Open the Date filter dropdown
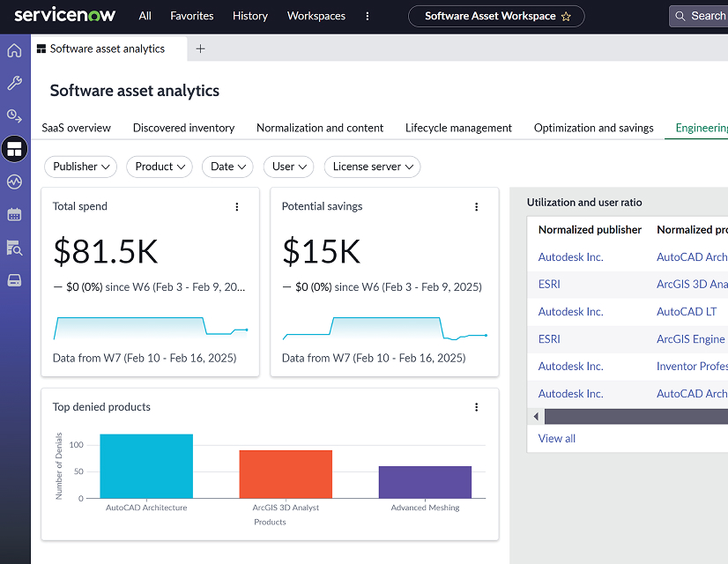728x564 pixels. [227, 167]
